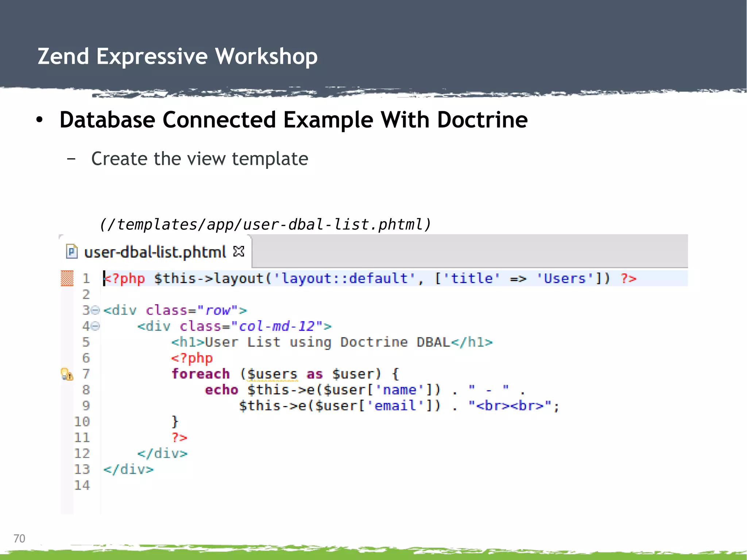Click the /templates/app/user-dbal-list.phtml path caption
The width and height of the screenshot is (747, 560).
(265, 224)
